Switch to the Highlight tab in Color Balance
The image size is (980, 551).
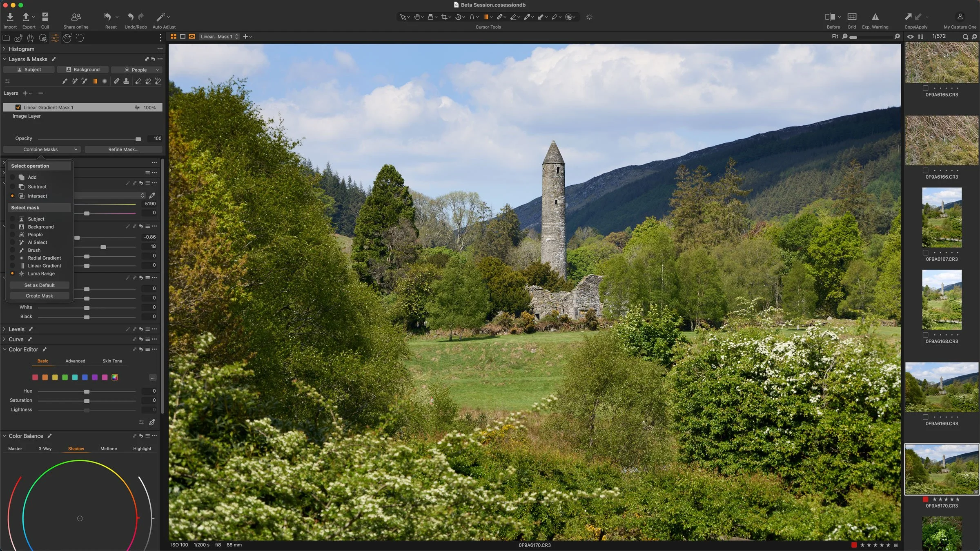point(142,448)
